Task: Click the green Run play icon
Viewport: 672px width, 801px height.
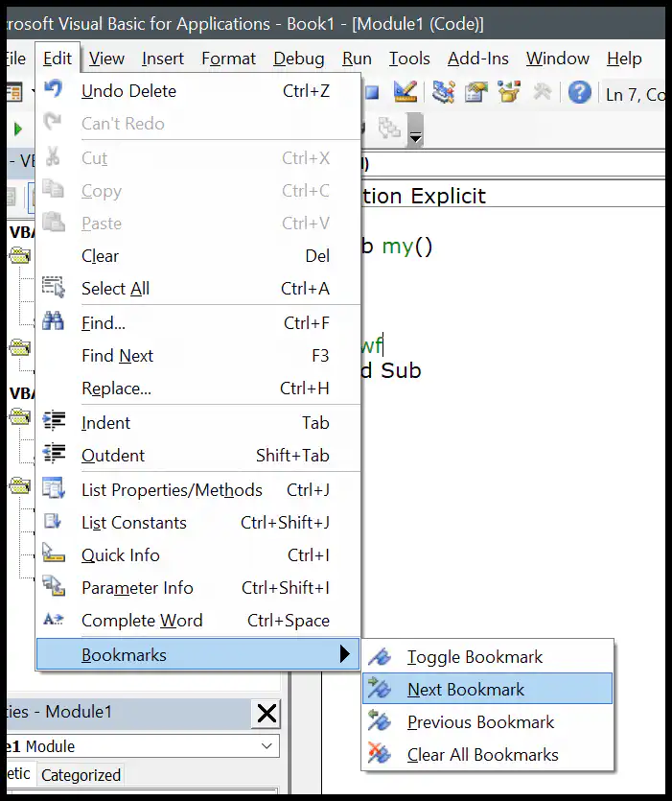Action: point(18,129)
